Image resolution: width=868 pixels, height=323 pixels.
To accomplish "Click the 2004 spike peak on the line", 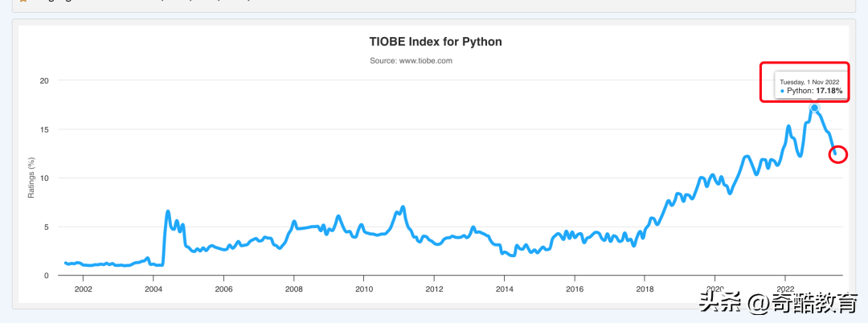I will pyautogui.click(x=168, y=212).
